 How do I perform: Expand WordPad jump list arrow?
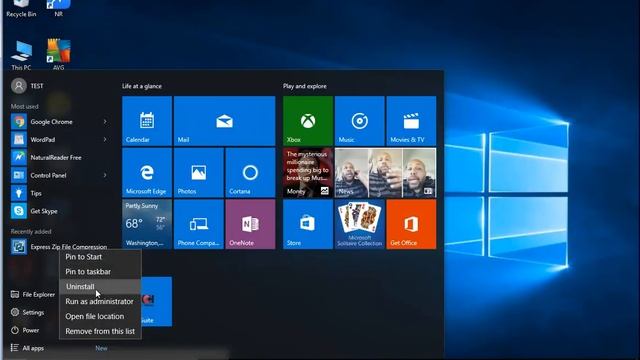pos(105,140)
